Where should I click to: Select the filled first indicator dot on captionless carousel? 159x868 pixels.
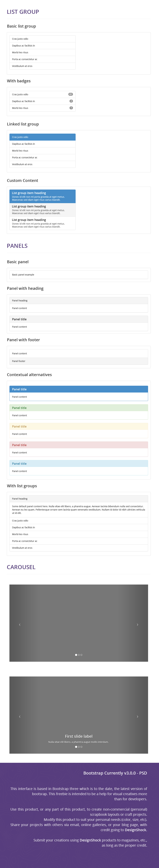[x=76, y=655]
